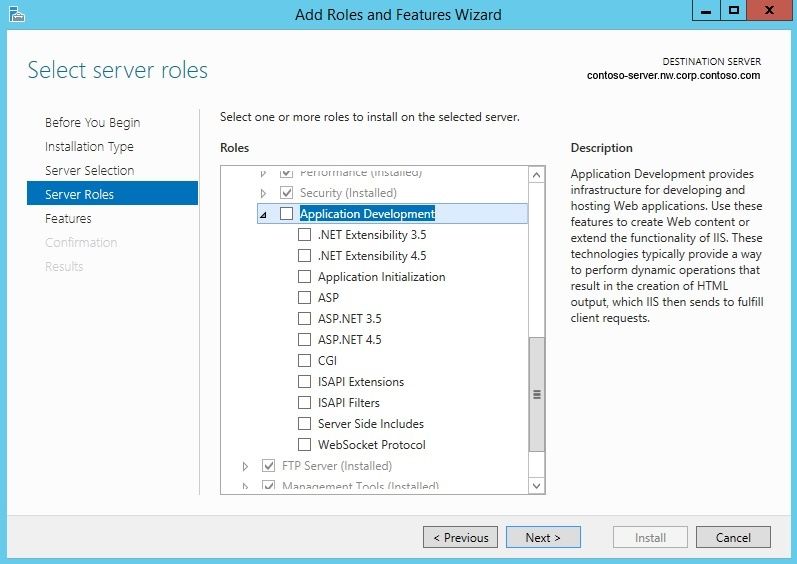The height and width of the screenshot is (564, 797).
Task: Collapse the Application Development tree node
Action: click(x=263, y=215)
